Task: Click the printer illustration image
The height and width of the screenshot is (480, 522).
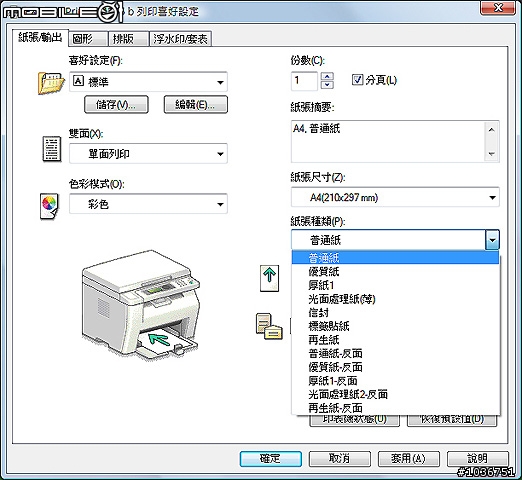Action: [x=141, y=305]
